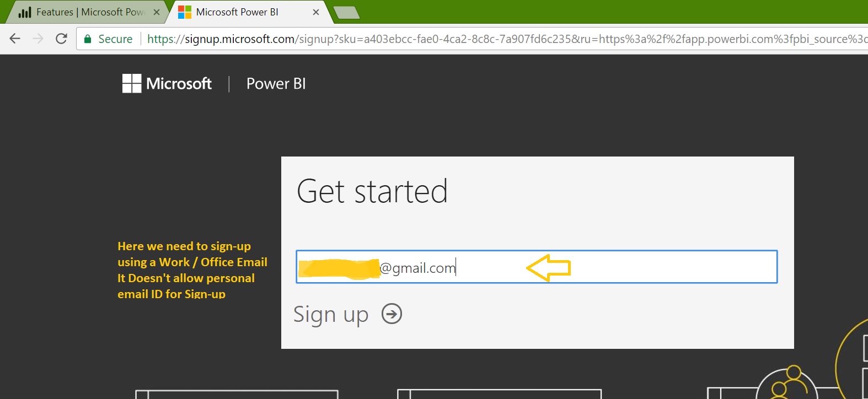The image size is (868, 399).
Task: Go back using the browser back arrow
Action: coord(15,39)
